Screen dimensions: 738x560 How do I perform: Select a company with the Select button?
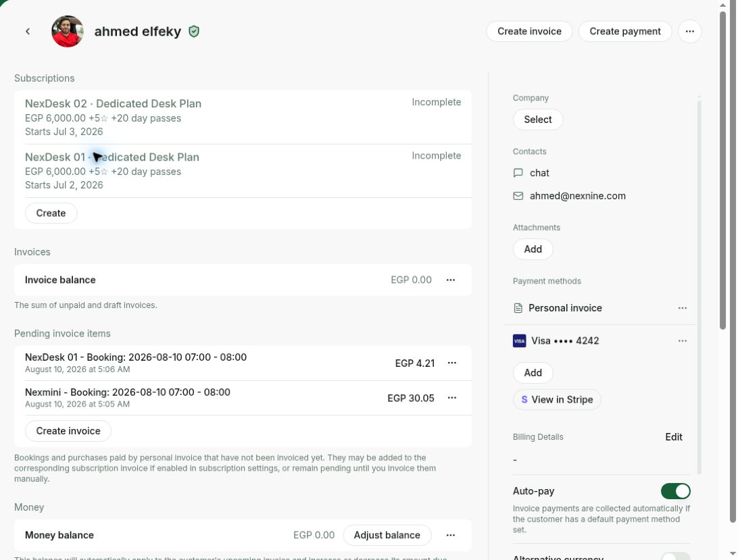537,120
